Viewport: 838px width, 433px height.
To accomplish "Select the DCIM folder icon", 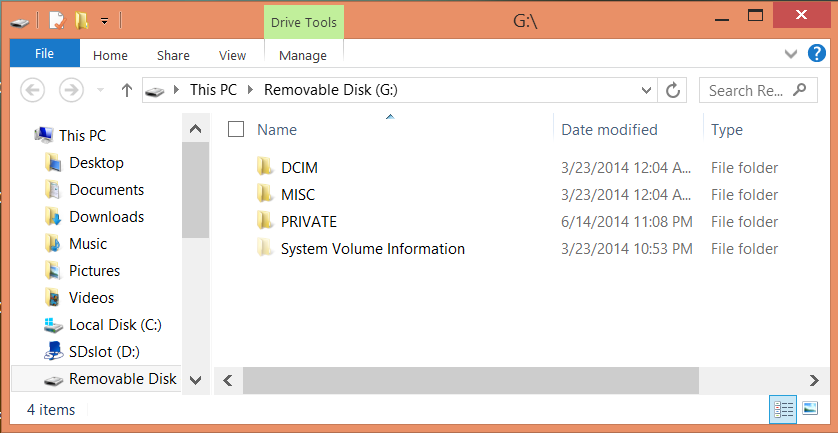I will coord(265,167).
